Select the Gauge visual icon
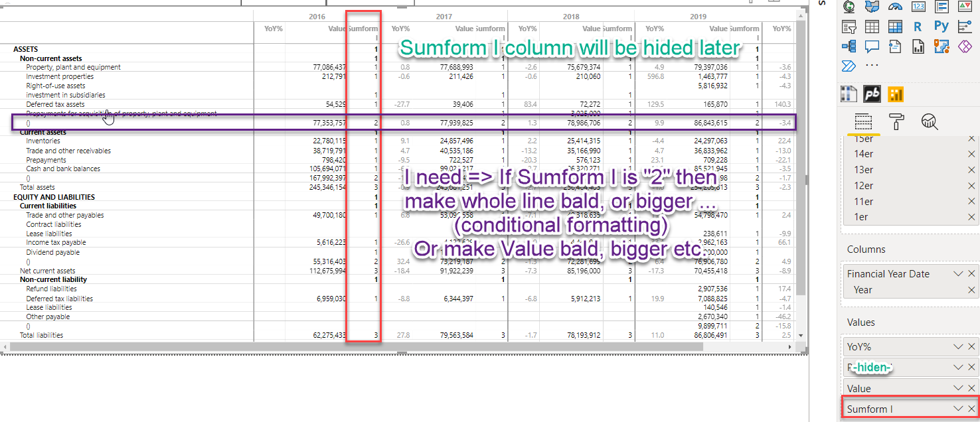980x422 pixels. click(x=895, y=6)
